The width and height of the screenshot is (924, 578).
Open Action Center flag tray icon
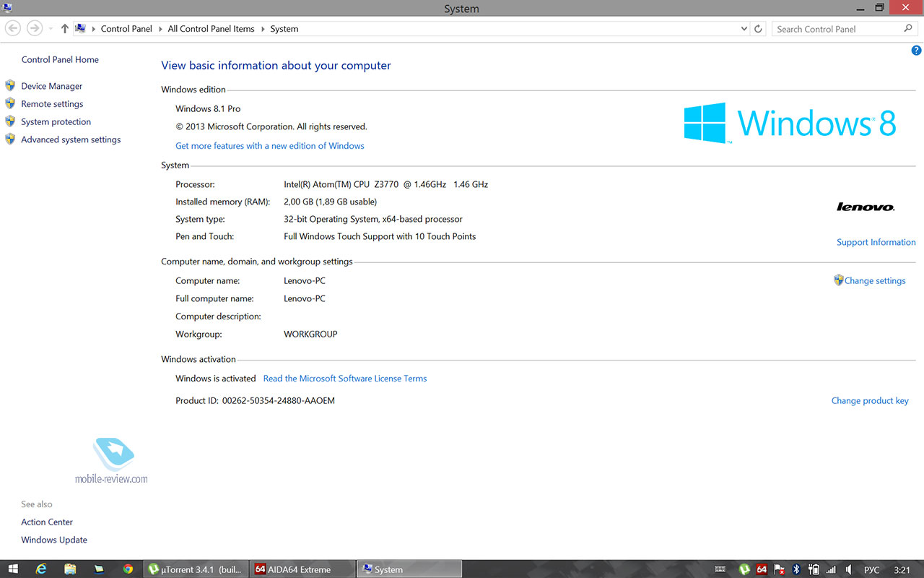(780, 569)
